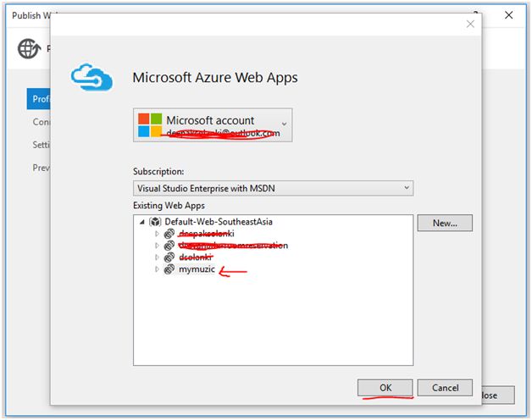This screenshot has width=532, height=420.
Task: Expand the second redacted web app node
Action: tap(157, 246)
